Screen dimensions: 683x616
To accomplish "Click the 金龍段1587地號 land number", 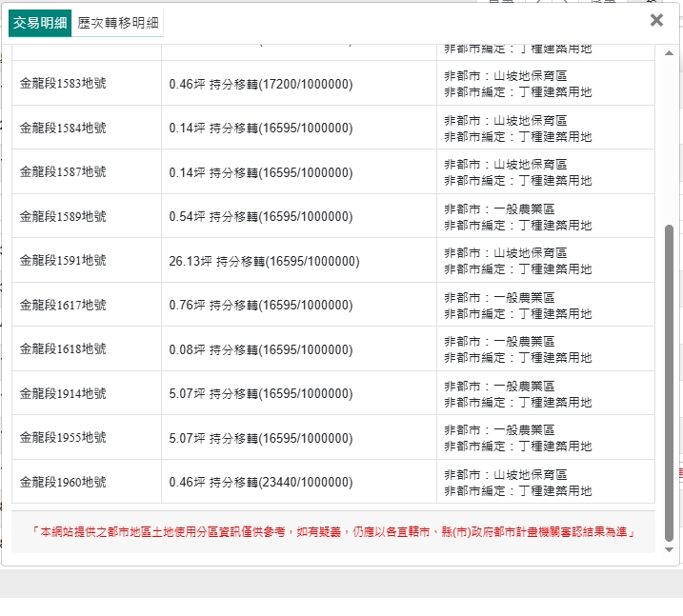I will (63, 172).
